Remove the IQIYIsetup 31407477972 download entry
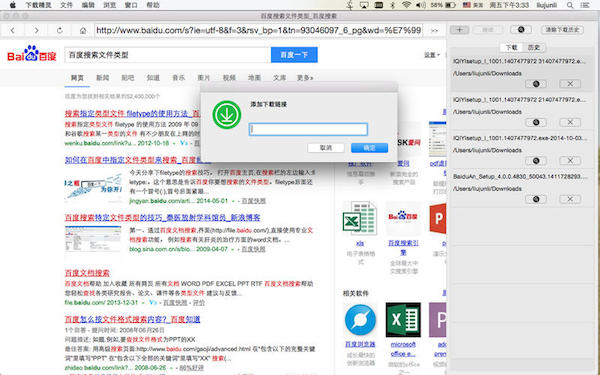This screenshot has height=375, width=600. (x=570, y=84)
